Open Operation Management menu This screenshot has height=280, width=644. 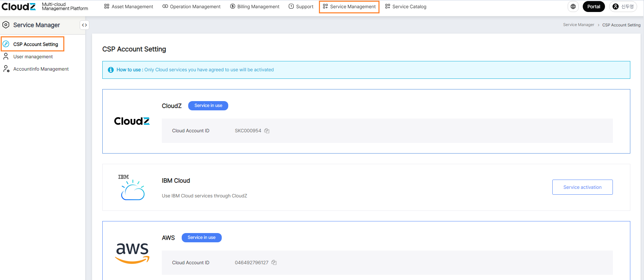192,7
